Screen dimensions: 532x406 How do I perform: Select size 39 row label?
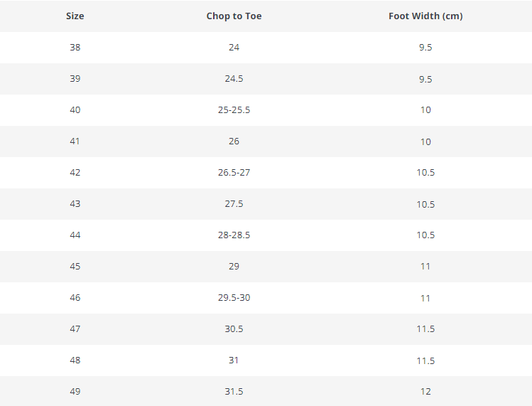[75, 78]
